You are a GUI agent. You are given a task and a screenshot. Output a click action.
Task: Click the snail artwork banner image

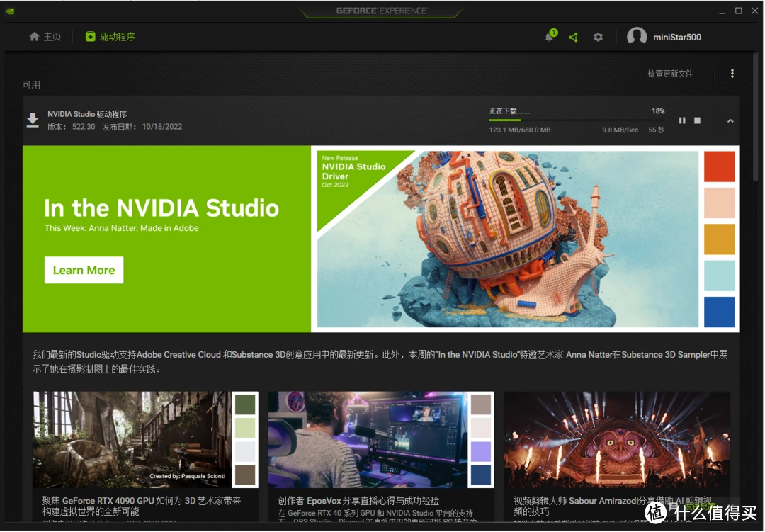(508, 239)
